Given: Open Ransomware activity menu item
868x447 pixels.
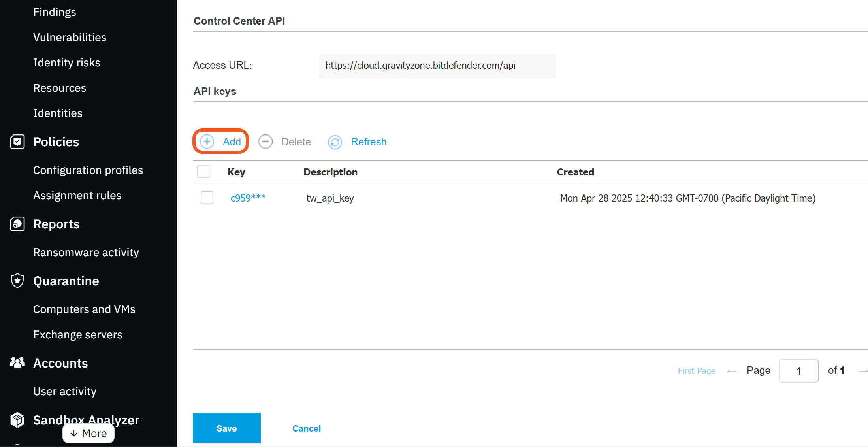Looking at the screenshot, I should pyautogui.click(x=86, y=252).
